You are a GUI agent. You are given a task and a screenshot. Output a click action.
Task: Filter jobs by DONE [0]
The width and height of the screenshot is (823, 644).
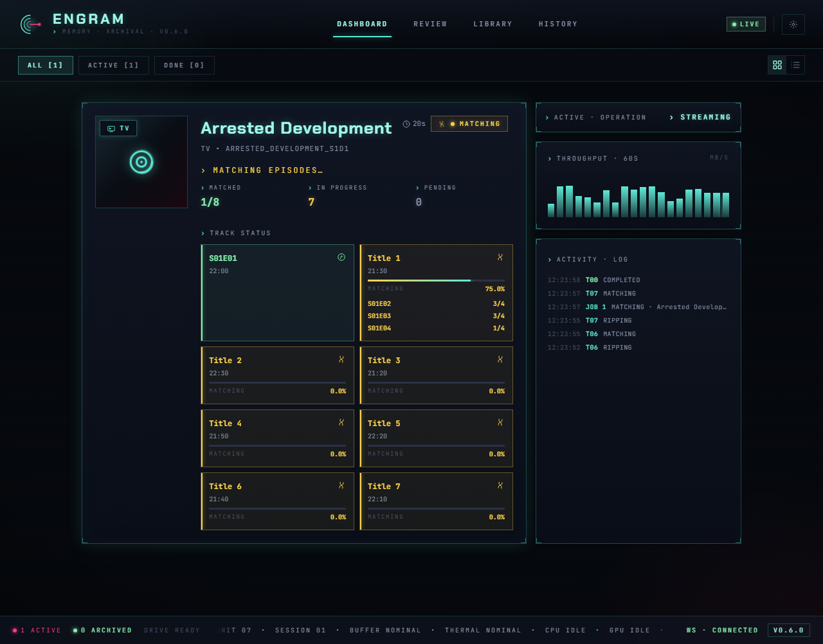[185, 65]
